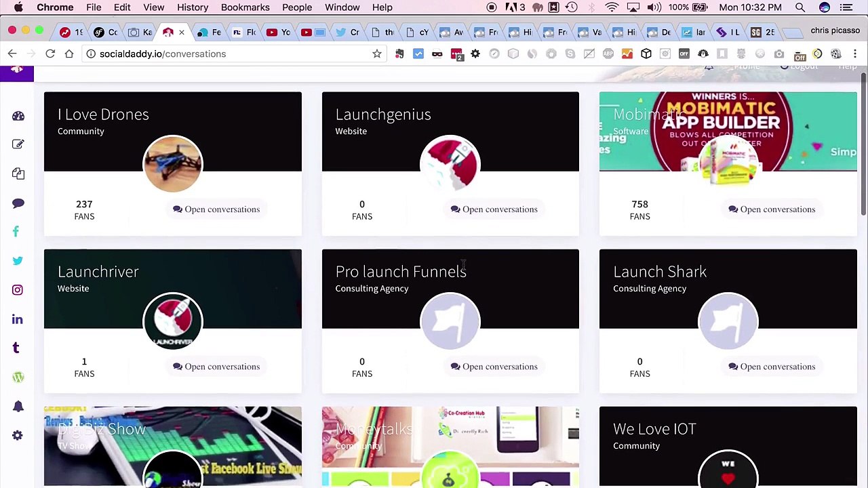Open the View menu
This screenshot has height=488, width=868.
click(x=154, y=7)
